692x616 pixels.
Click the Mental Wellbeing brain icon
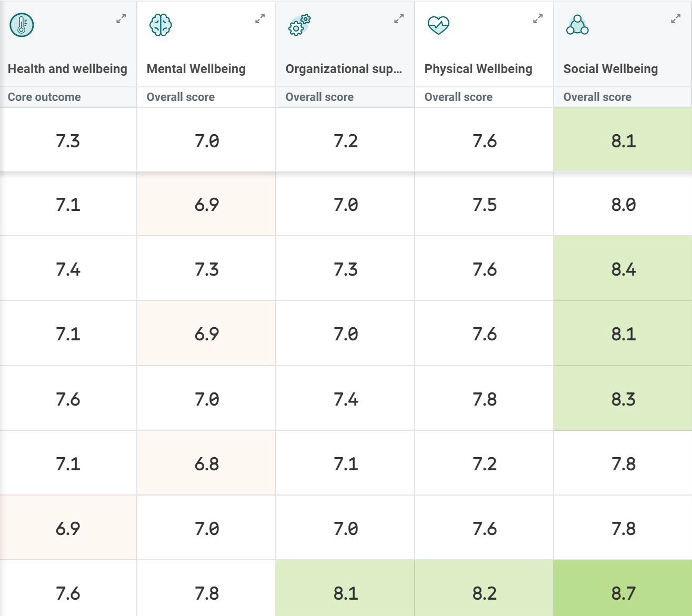(x=161, y=25)
